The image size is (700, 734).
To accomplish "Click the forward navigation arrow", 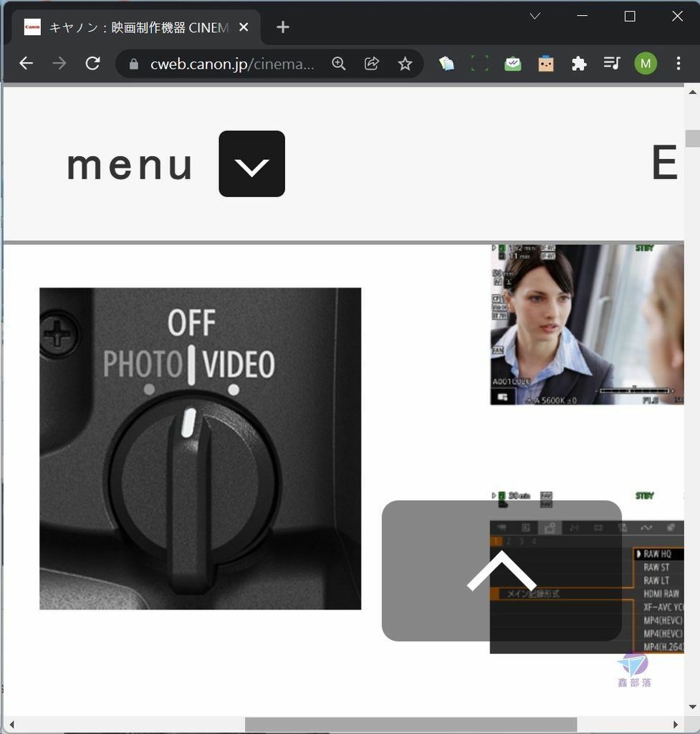I will (59, 63).
